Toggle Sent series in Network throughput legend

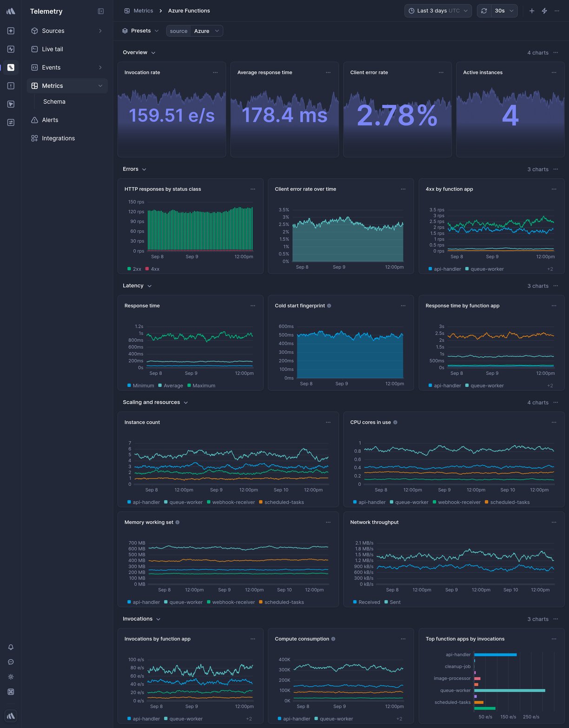click(x=392, y=602)
